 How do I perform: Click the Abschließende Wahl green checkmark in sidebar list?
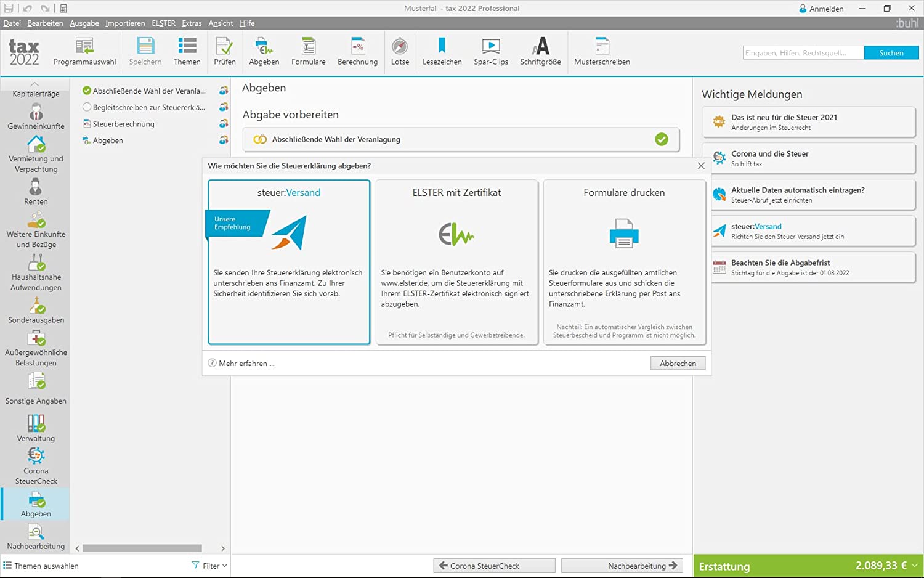87,91
